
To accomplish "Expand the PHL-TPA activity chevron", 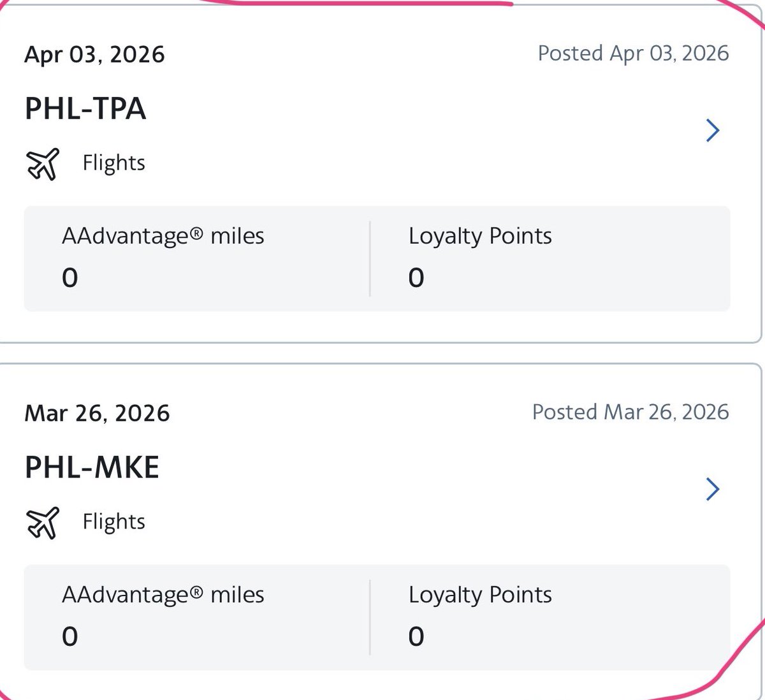I will [713, 131].
